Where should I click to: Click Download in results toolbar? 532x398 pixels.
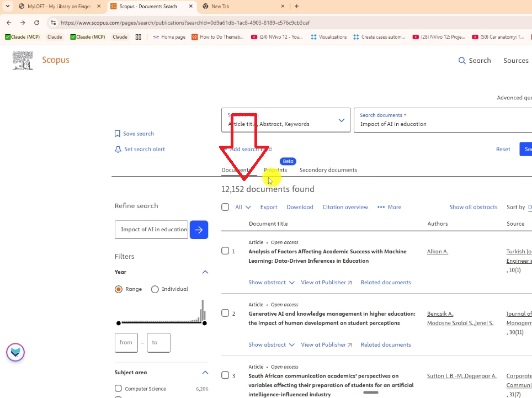point(300,207)
